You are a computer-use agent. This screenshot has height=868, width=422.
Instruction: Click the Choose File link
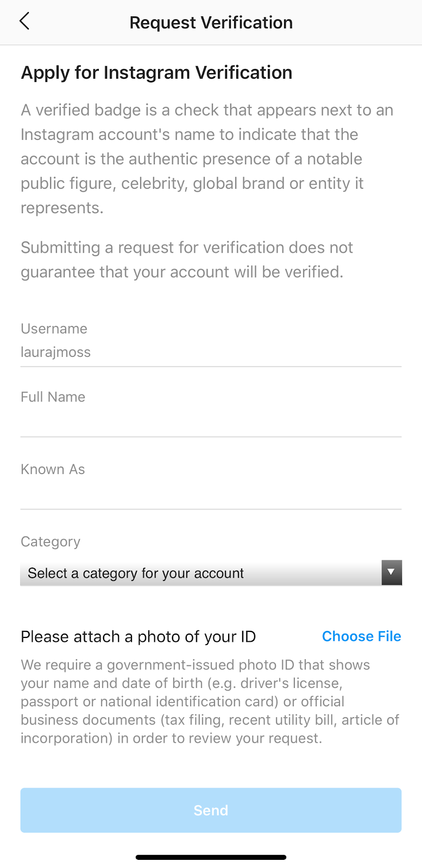[x=361, y=636]
